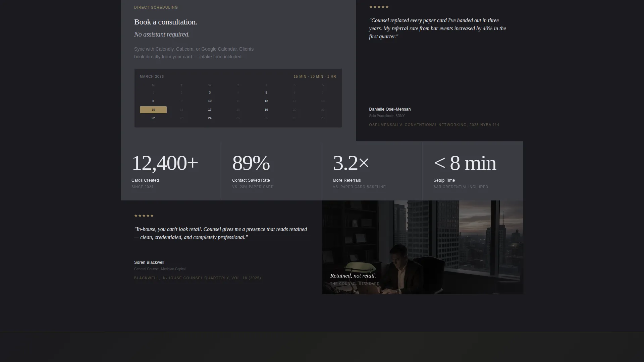Select date 12 in the calendar
The image size is (644, 362).
[266, 101]
